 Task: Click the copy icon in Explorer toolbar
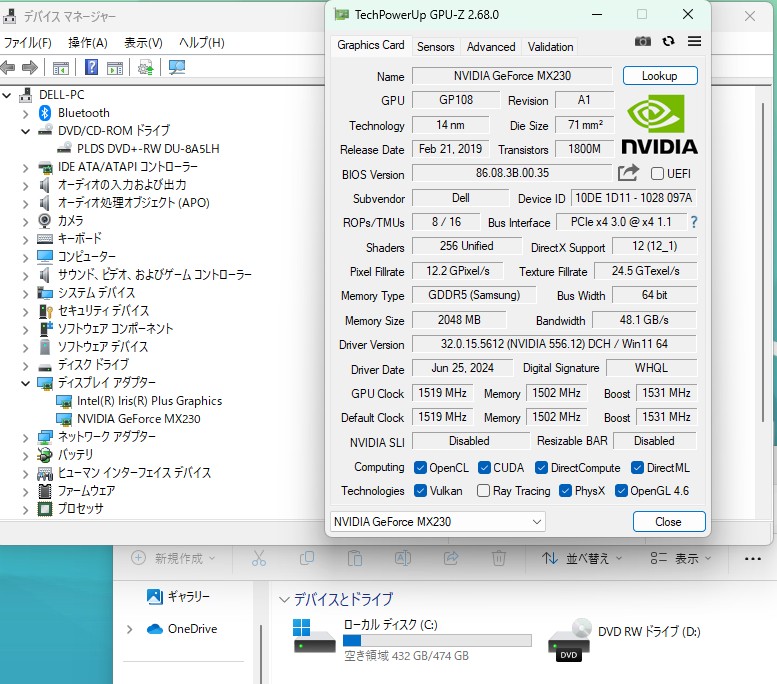(307, 558)
